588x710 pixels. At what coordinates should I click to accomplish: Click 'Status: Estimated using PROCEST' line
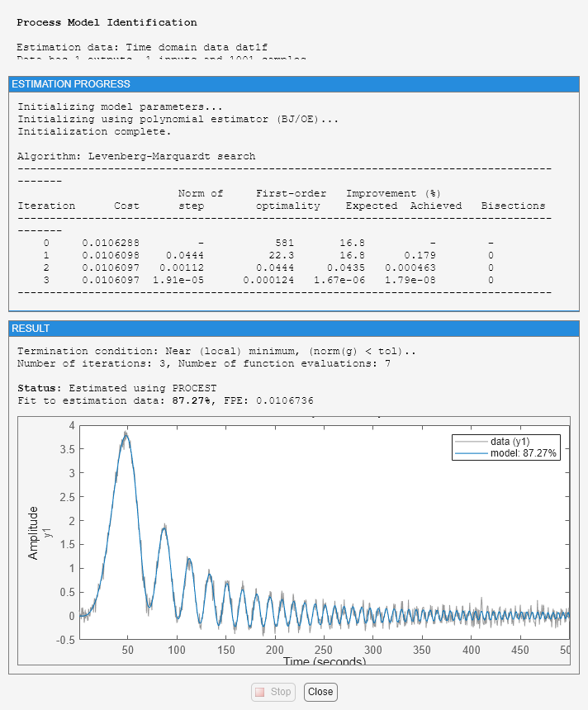pyautogui.click(x=117, y=389)
